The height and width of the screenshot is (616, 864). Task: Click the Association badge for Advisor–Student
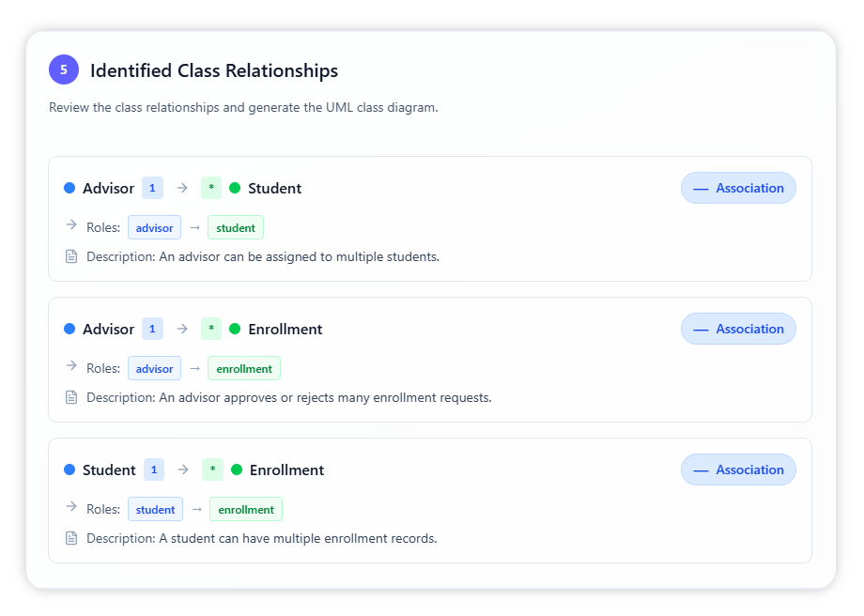[738, 188]
